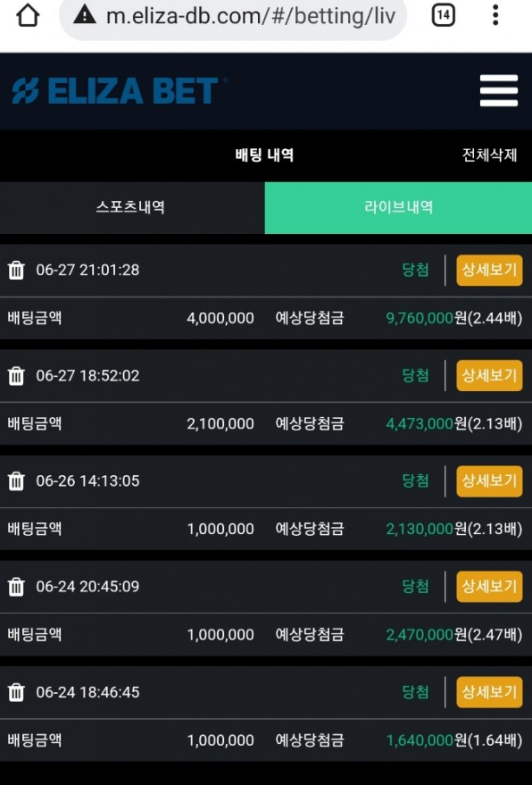Image resolution: width=532 pixels, height=785 pixels.
Task: Open 상세보기 for the 06-27 18:52:02 bet
Action: [x=489, y=375]
